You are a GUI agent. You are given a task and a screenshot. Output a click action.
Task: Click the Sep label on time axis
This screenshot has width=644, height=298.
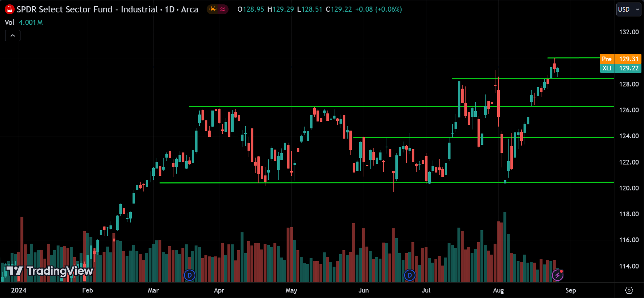click(571, 290)
